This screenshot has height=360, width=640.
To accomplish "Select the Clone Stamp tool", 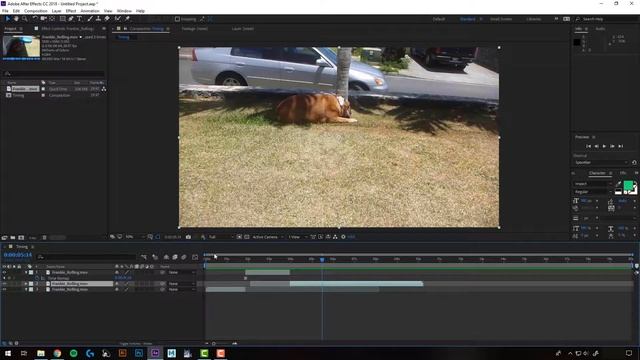I will pyautogui.click(x=98, y=19).
